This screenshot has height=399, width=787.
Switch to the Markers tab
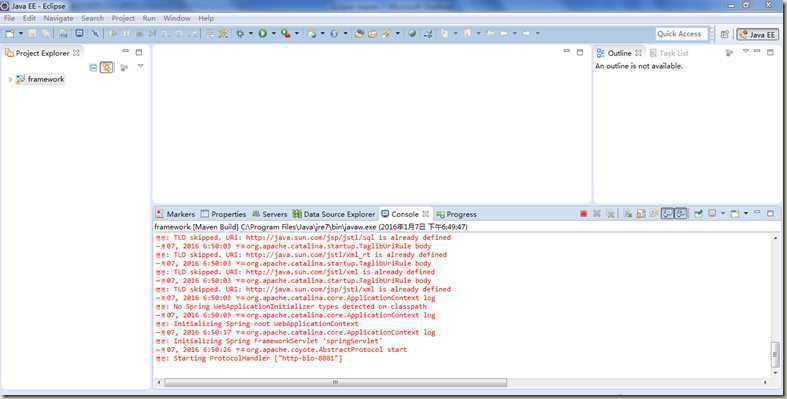tap(176, 214)
